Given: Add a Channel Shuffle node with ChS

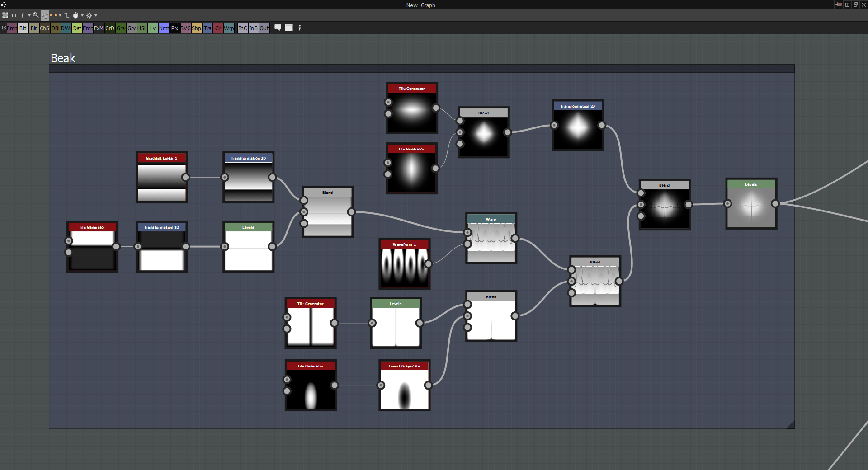Looking at the screenshot, I should [x=45, y=28].
